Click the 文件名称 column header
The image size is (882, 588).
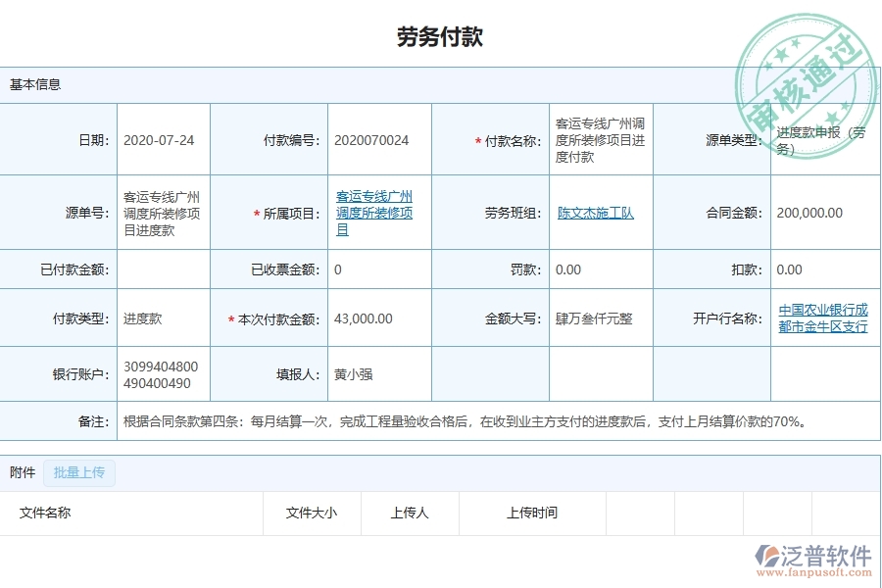[x=44, y=513]
